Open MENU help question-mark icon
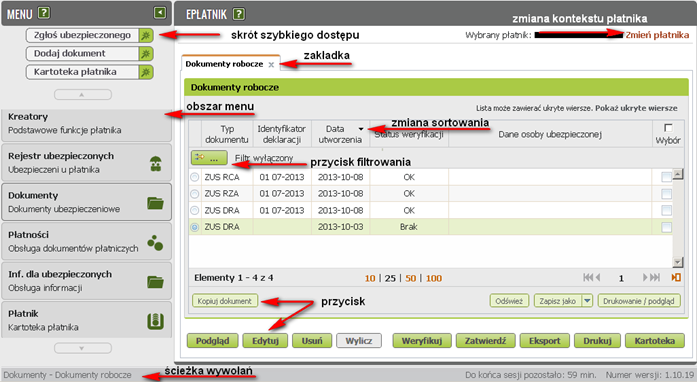This screenshot has height=382, width=697. pyautogui.click(x=44, y=13)
